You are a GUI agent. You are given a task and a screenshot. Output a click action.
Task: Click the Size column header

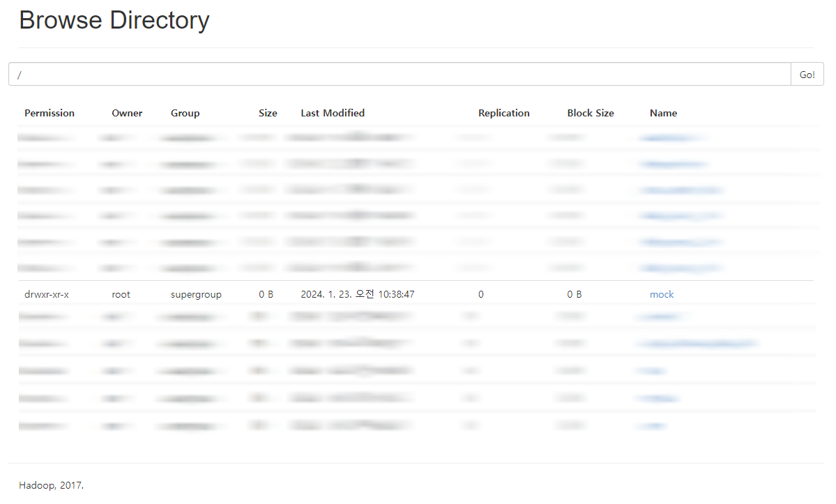(268, 113)
